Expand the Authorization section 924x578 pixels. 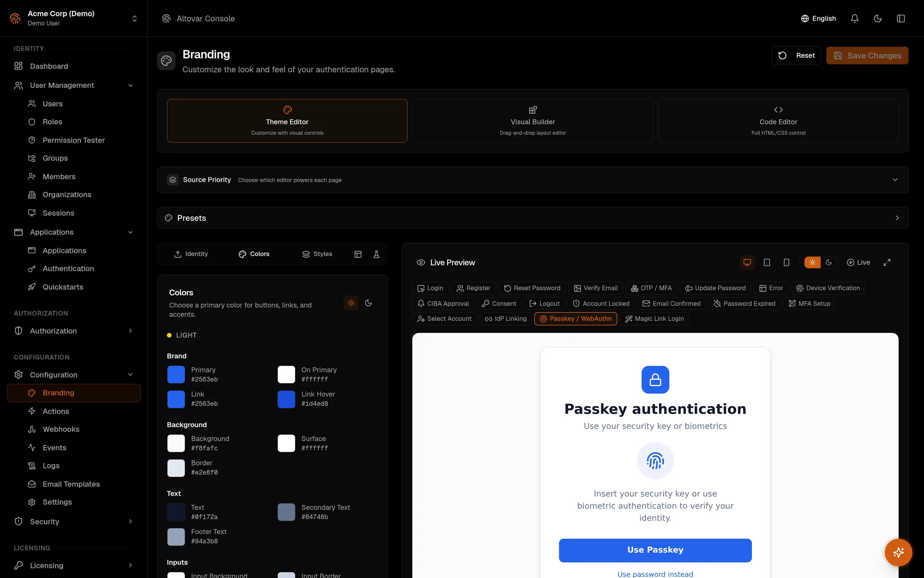click(x=74, y=331)
